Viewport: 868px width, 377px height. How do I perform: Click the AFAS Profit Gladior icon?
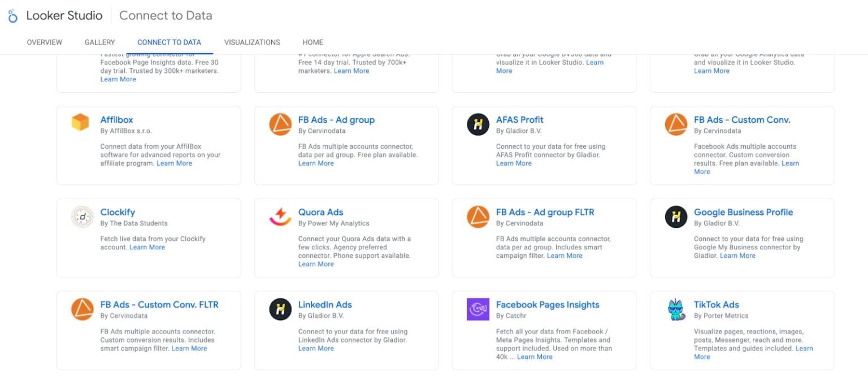(478, 124)
